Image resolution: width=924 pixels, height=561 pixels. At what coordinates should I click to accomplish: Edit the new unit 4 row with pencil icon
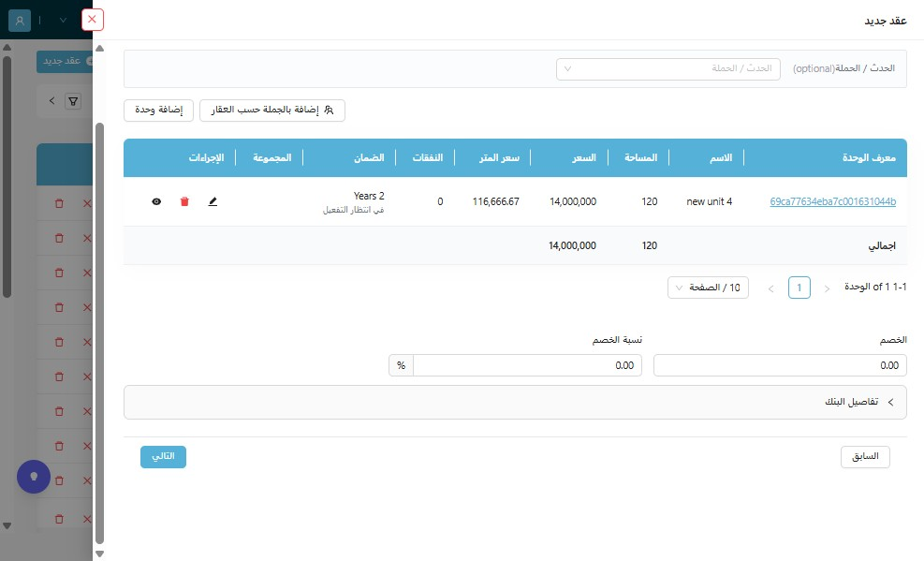[213, 201]
